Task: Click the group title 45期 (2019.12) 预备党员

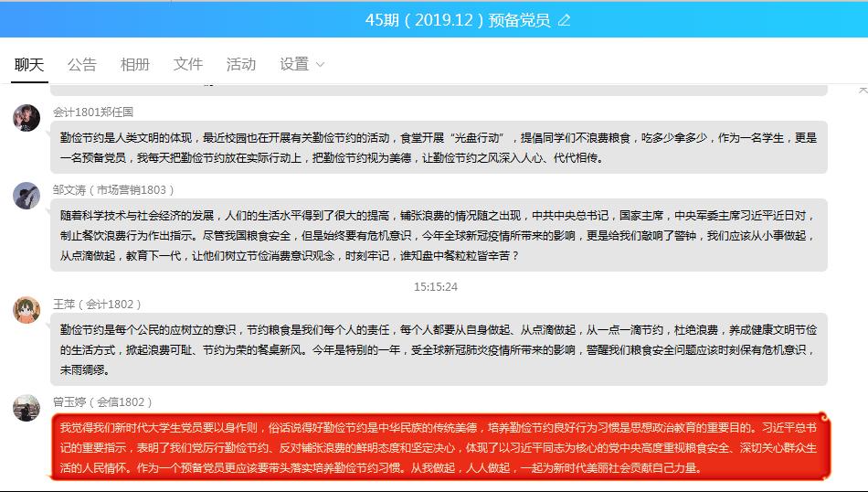Action: click(457, 20)
